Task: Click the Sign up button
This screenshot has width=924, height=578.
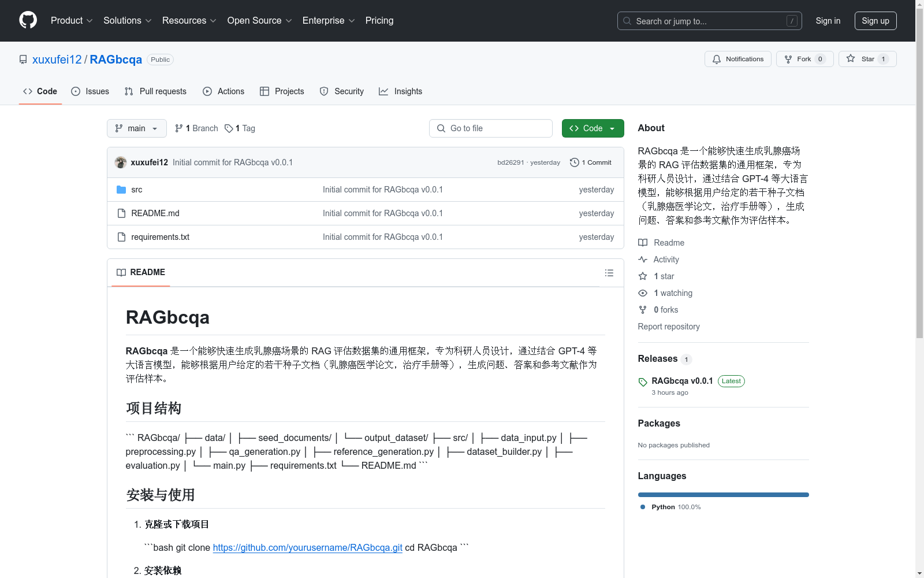Action: pyautogui.click(x=875, y=21)
